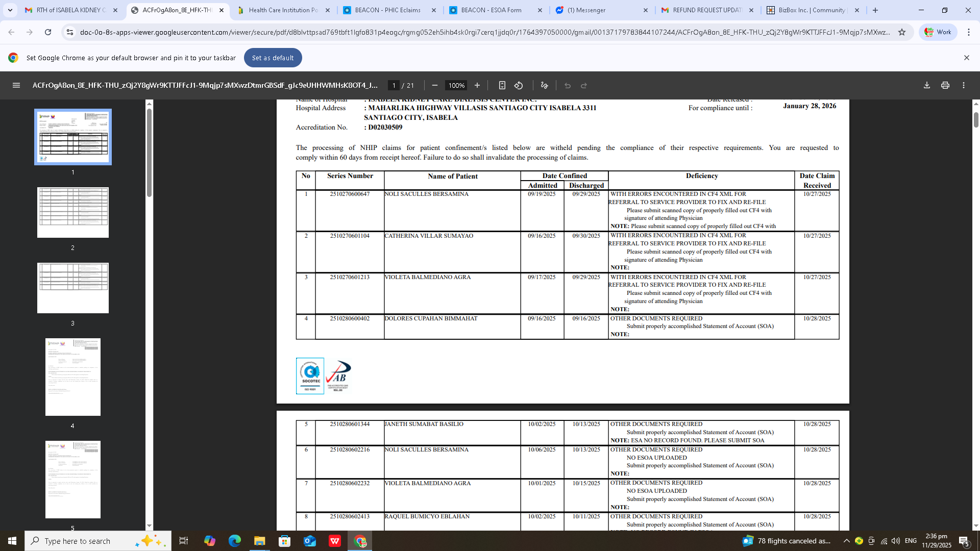Click the Set as default button
Viewport: 980px width, 551px height.
click(273, 58)
